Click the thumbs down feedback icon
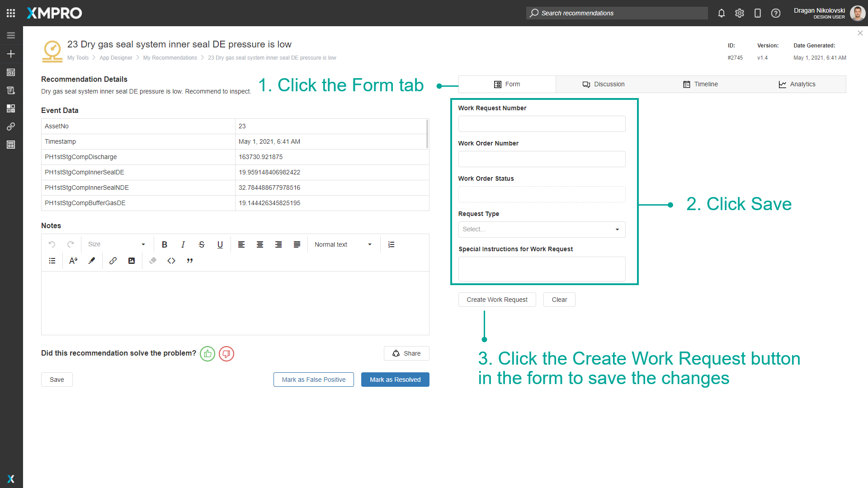The width and height of the screenshot is (868, 488). point(226,353)
